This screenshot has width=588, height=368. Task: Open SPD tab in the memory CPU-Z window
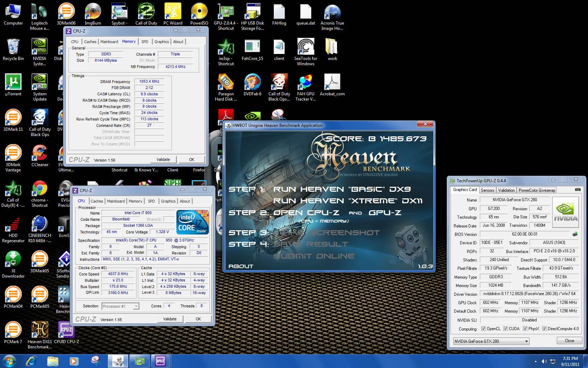145,42
